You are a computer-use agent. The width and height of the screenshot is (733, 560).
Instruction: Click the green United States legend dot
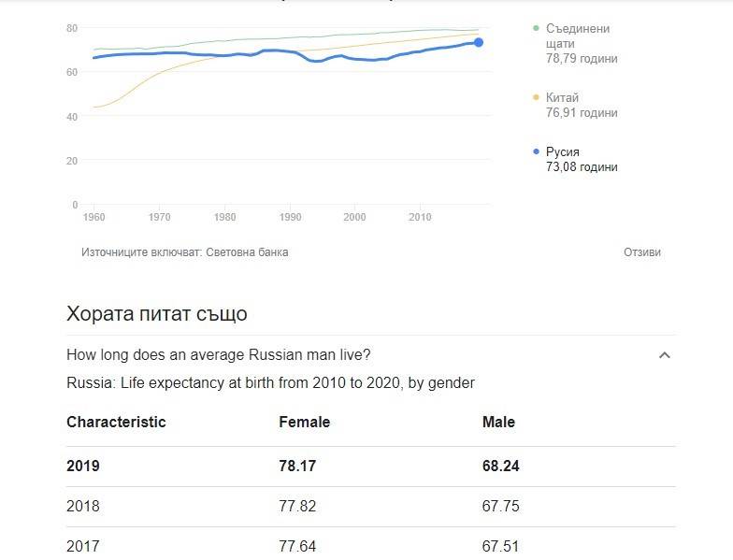point(537,28)
